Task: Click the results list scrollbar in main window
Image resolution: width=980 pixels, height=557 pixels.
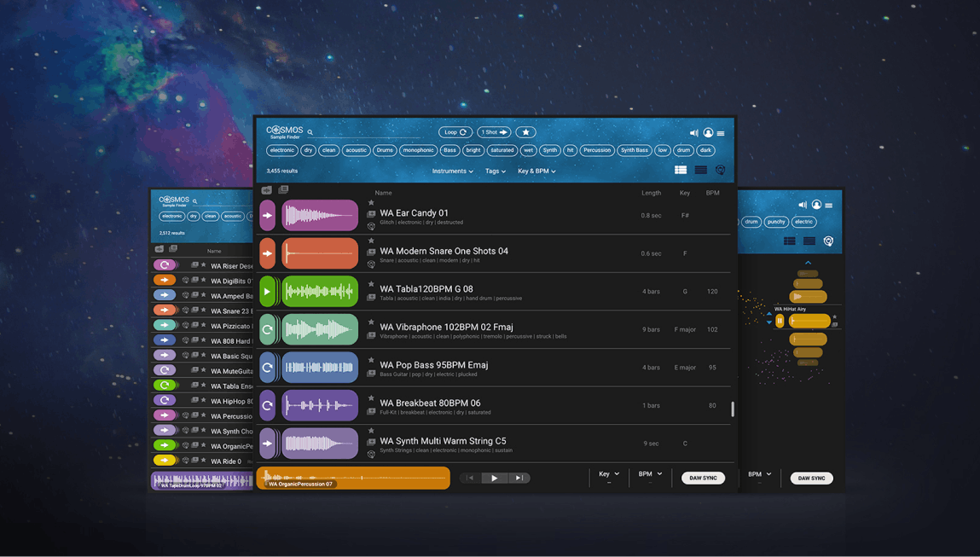Action: pos(733,409)
